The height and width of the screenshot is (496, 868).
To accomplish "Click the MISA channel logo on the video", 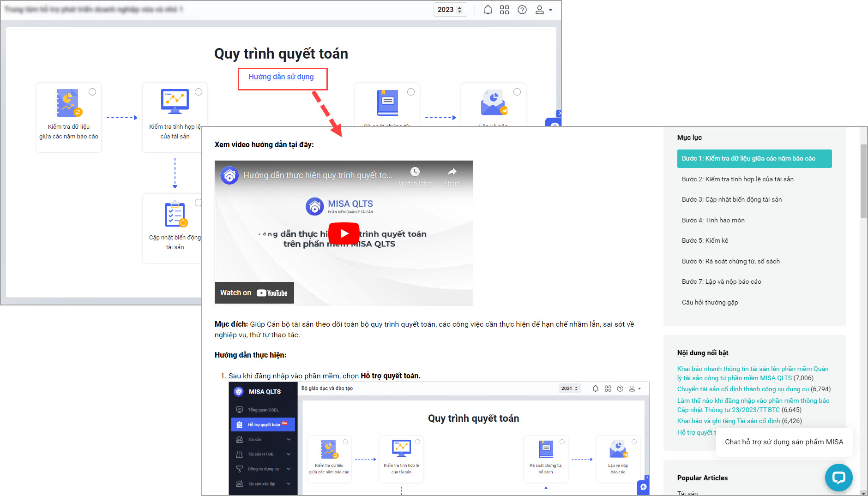I will coord(229,175).
